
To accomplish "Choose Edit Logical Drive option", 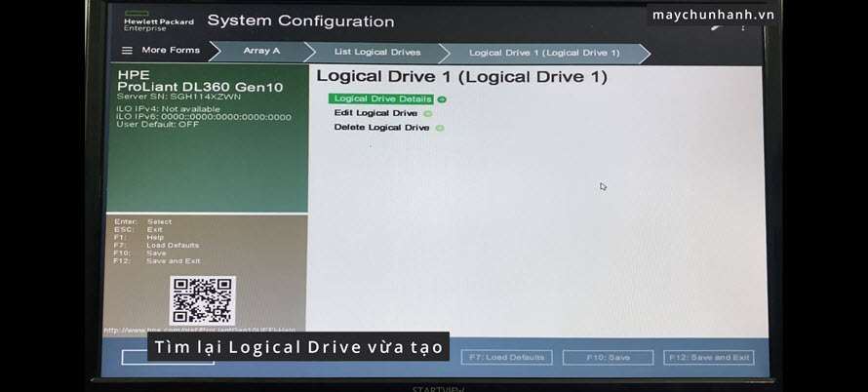I will (x=375, y=113).
